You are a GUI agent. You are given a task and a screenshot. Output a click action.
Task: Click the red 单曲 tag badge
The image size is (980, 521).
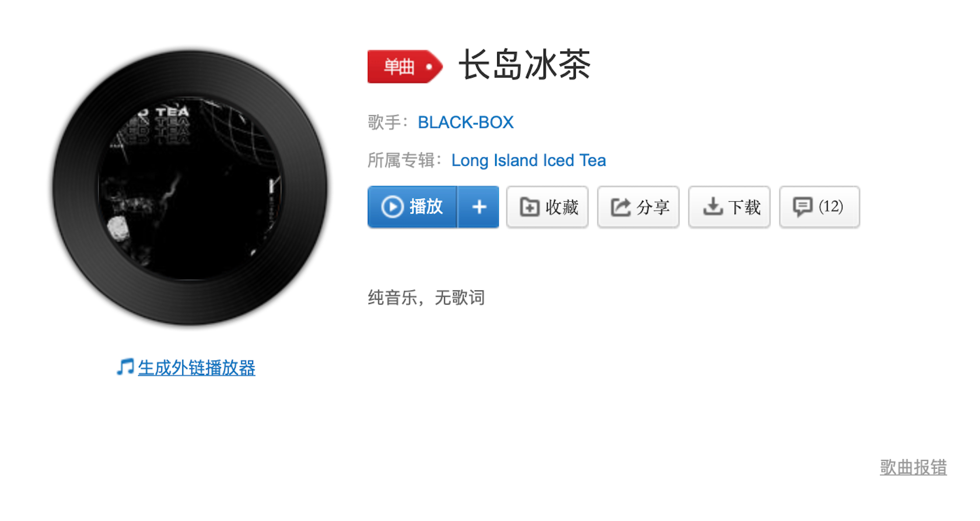(x=405, y=66)
